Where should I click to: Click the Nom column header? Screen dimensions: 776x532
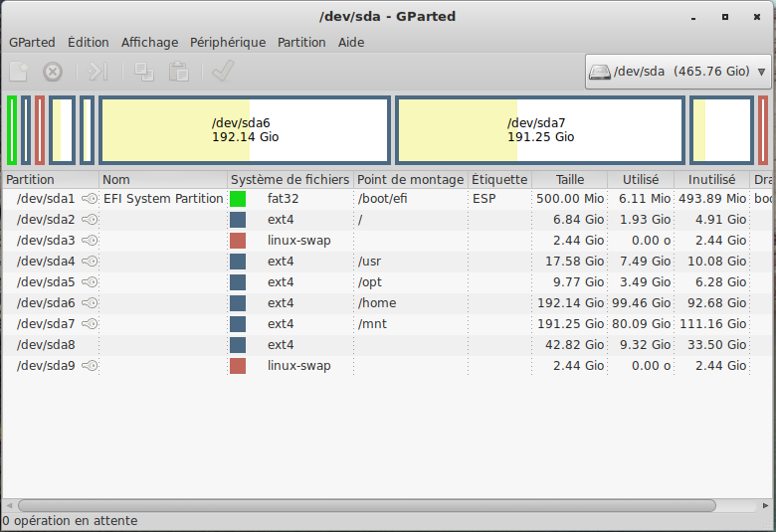[163, 180]
